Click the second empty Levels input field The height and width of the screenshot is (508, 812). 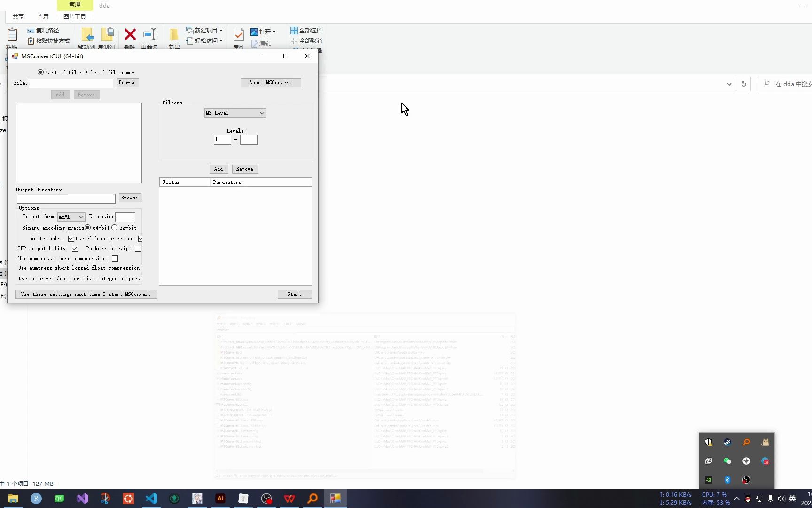[249, 140]
